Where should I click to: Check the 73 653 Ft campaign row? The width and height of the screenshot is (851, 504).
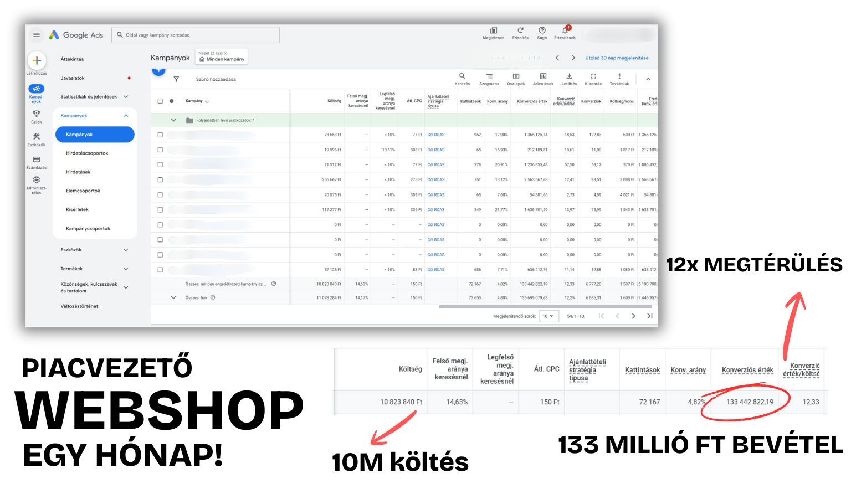pos(160,135)
